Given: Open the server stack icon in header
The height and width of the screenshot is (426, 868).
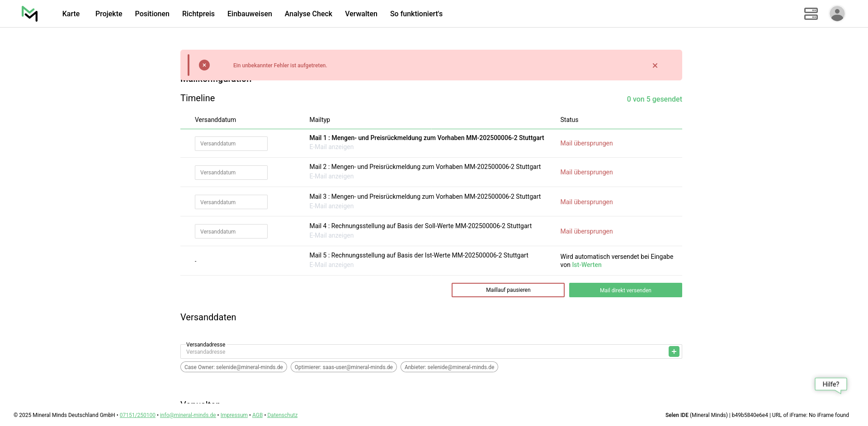Looking at the screenshot, I should [x=811, y=14].
